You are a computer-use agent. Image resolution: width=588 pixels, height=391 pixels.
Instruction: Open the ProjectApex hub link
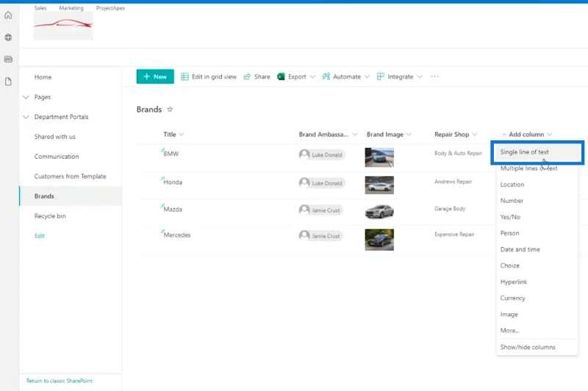point(111,8)
